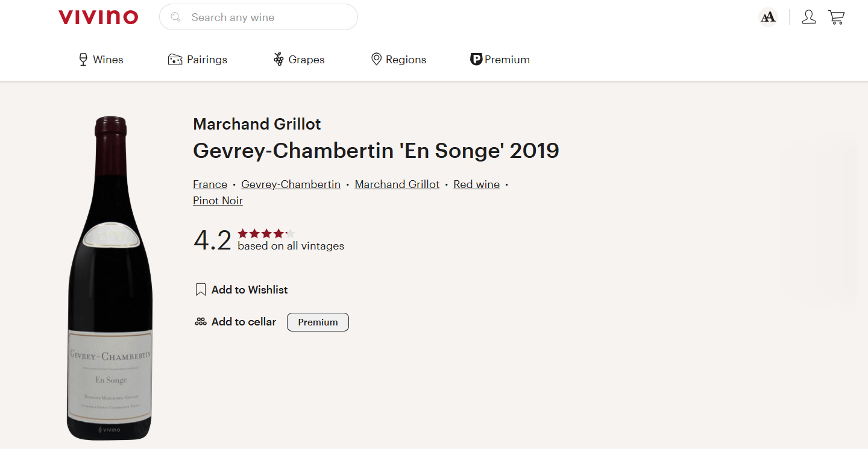868x449 pixels.
Task: Open the Grapes menu
Action: tap(306, 60)
